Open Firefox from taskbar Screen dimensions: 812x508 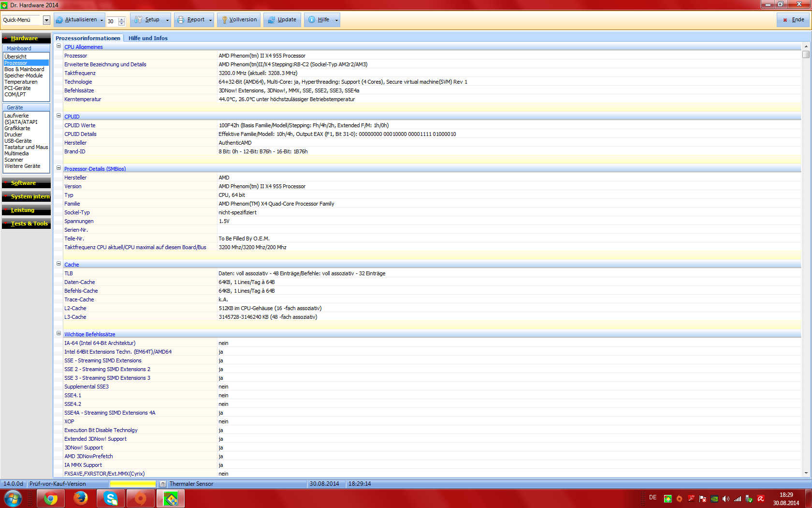(81, 498)
